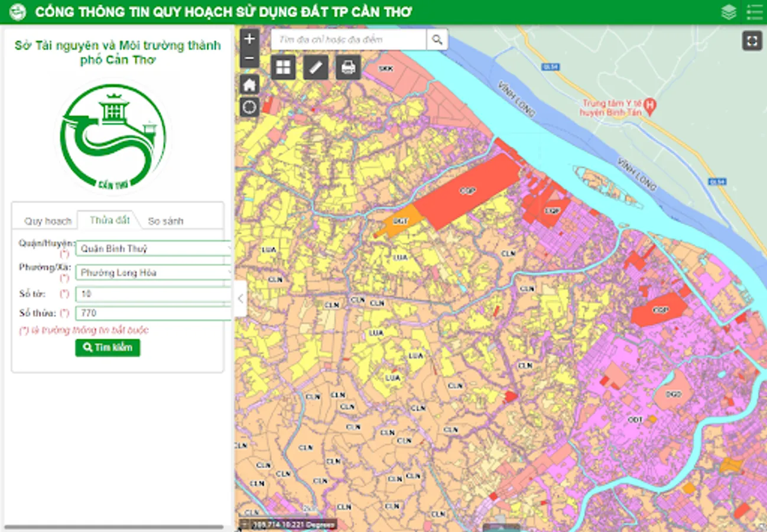Viewport: 767px width, 532px height.
Task: Locate my position on the map
Action: [249, 107]
